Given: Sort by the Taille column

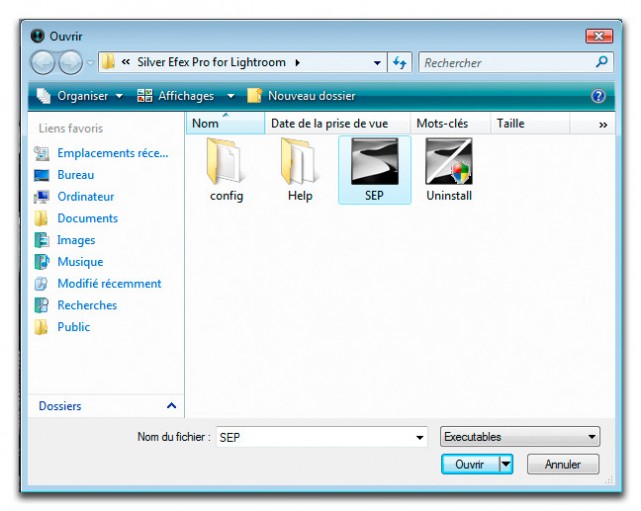Looking at the screenshot, I should click(x=530, y=123).
